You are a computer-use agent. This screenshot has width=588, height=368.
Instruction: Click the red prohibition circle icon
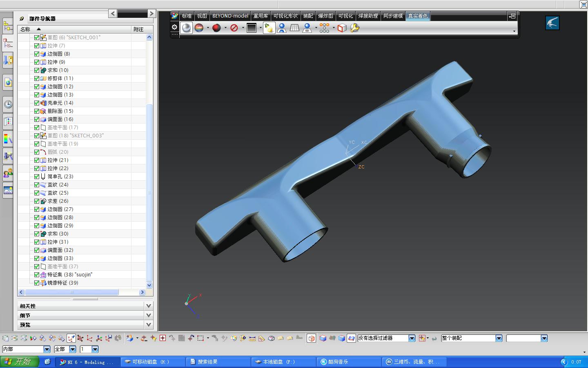tap(234, 28)
